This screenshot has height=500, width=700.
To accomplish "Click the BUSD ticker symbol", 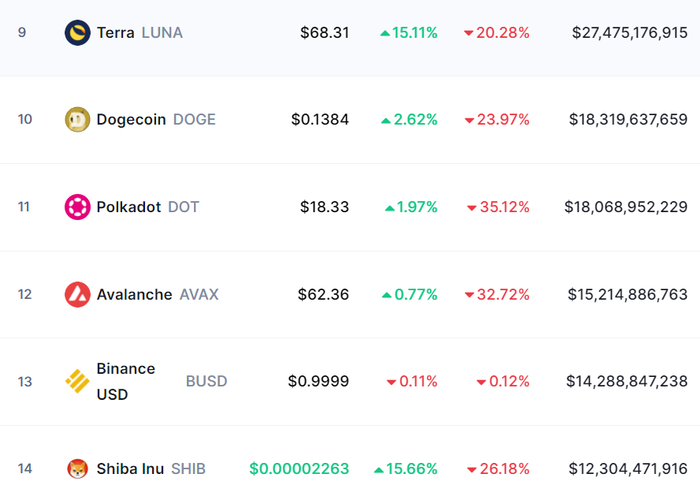I will [207, 381].
